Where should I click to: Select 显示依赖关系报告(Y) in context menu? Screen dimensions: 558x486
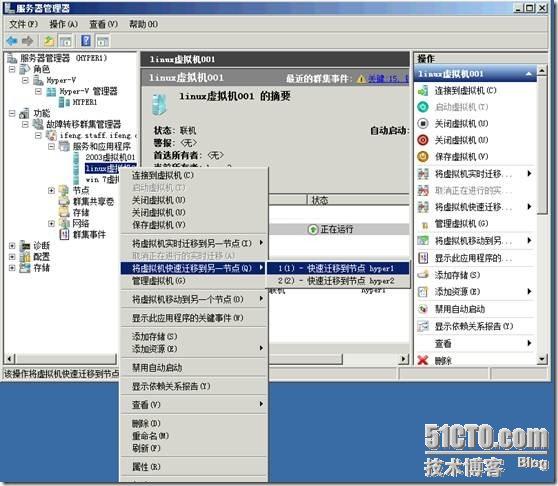click(x=194, y=386)
